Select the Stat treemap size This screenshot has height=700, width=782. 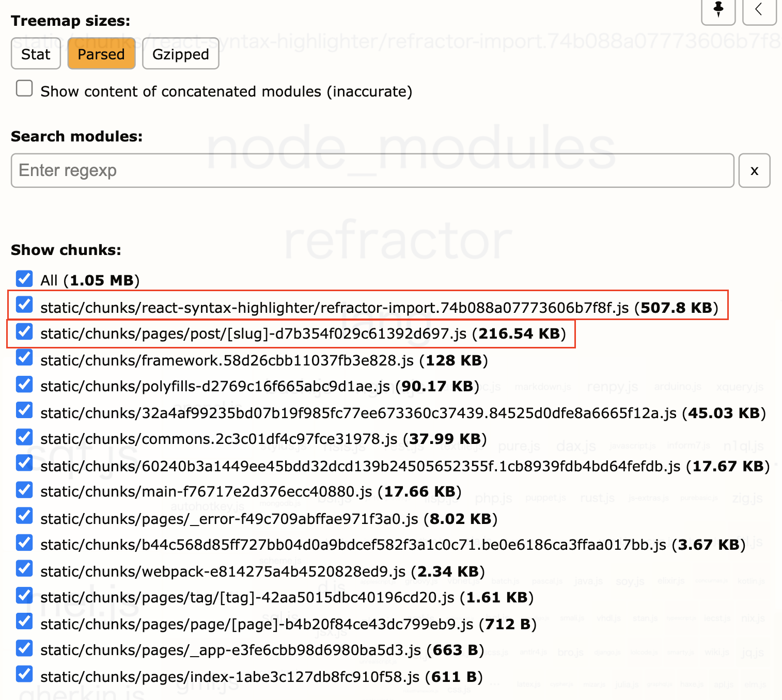(x=36, y=54)
